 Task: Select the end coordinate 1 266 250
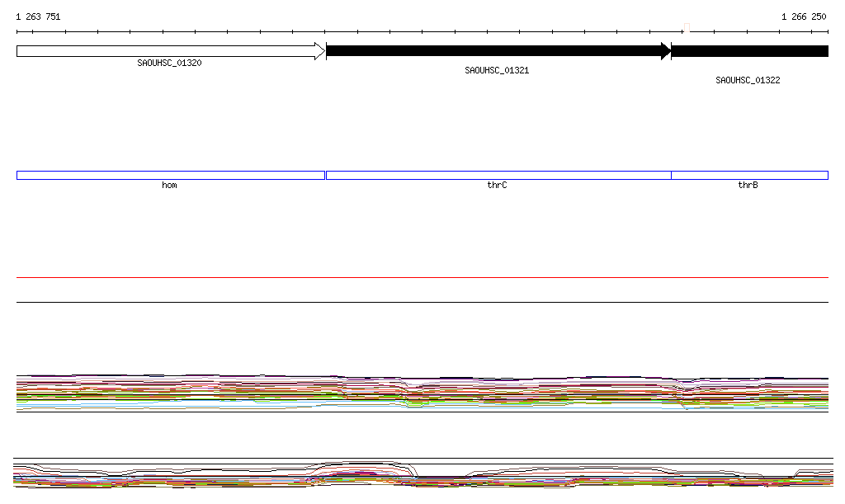[x=804, y=16]
